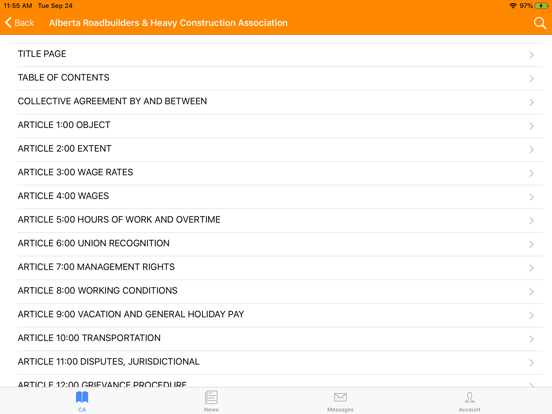Go back using the Back button
Screen dimensions: 552x414
pyautogui.click(x=20, y=23)
